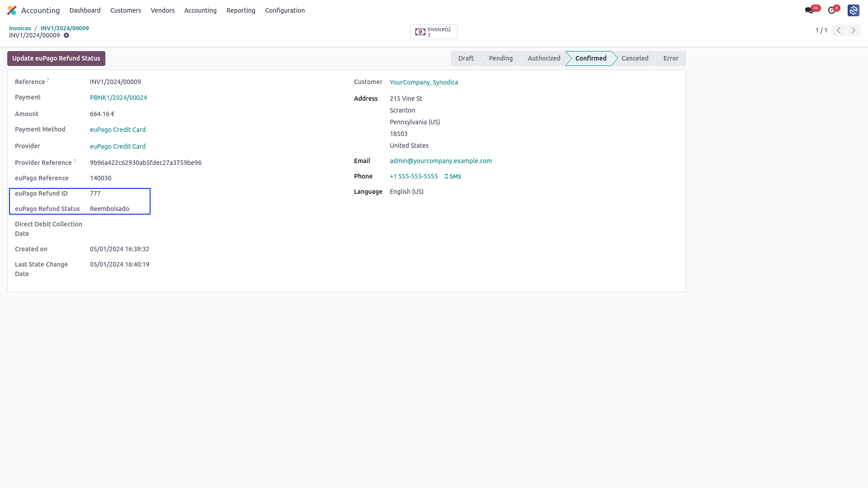Open Payment Method euPago Credit Card link
The width and height of the screenshot is (868, 488).
(118, 130)
